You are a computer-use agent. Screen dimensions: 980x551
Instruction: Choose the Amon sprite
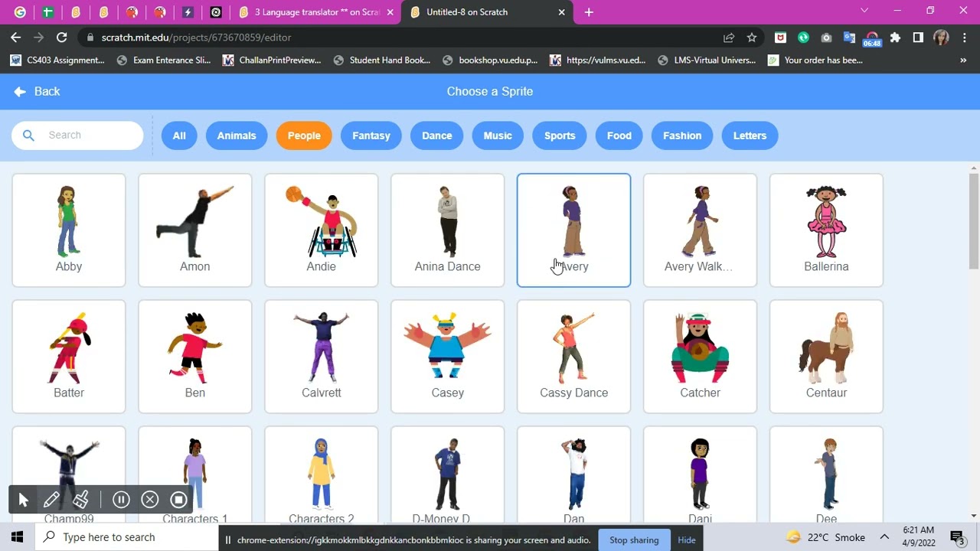tap(195, 230)
